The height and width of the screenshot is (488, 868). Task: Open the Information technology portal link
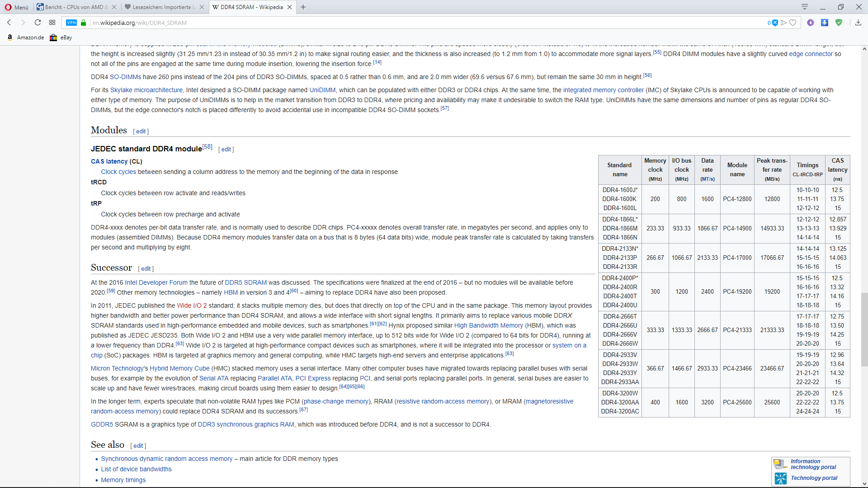click(x=813, y=464)
